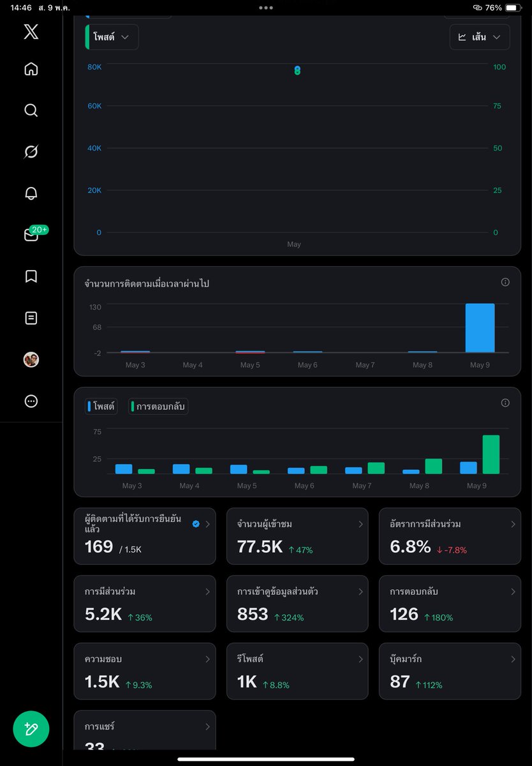
Task: Open อัตราการมีส่วนร่วม card 6.8%
Action: tap(450, 536)
